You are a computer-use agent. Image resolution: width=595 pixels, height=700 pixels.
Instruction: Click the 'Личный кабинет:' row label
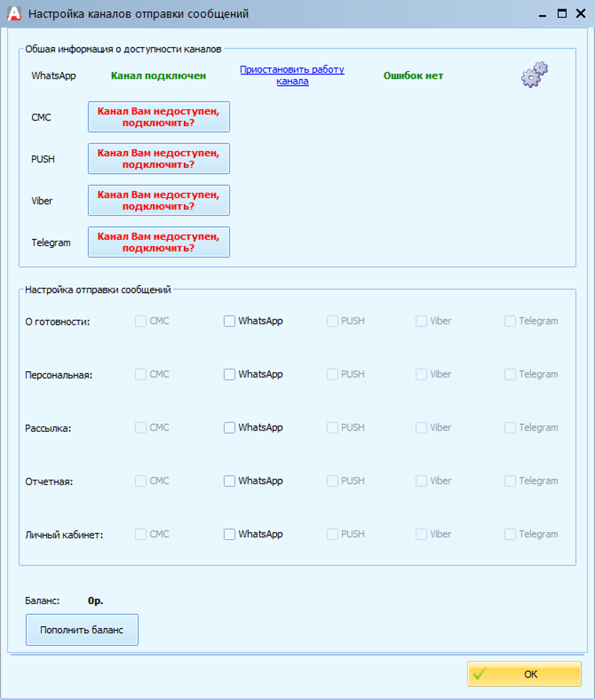(x=64, y=535)
